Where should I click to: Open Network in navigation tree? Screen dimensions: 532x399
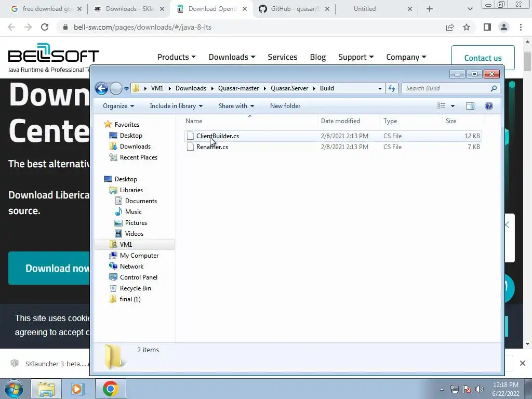pyautogui.click(x=131, y=267)
